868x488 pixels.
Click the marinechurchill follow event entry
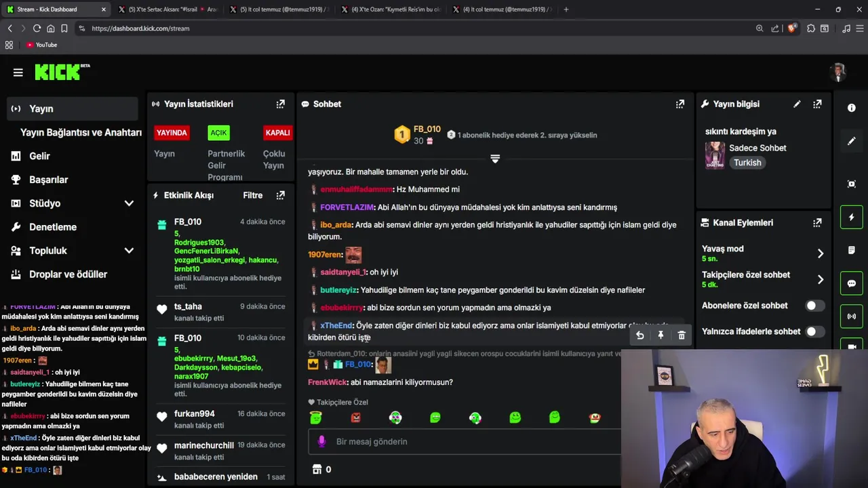(220, 451)
